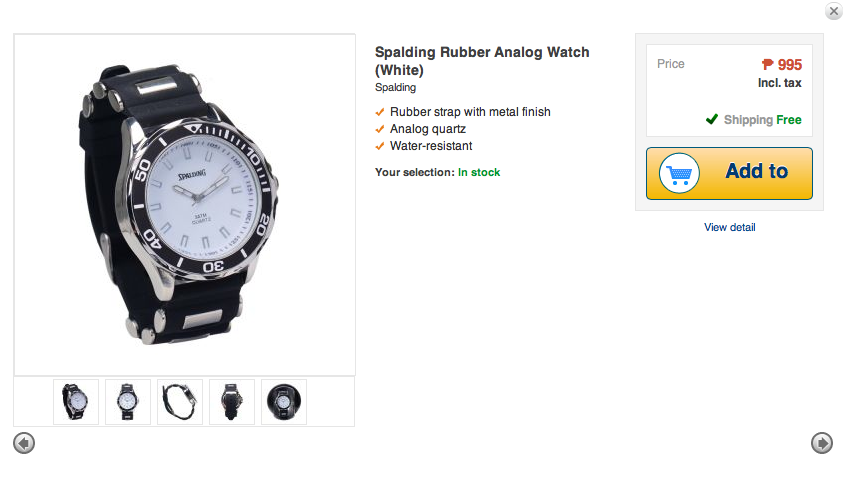Select fourth thumbnail showing back strap

coord(232,401)
